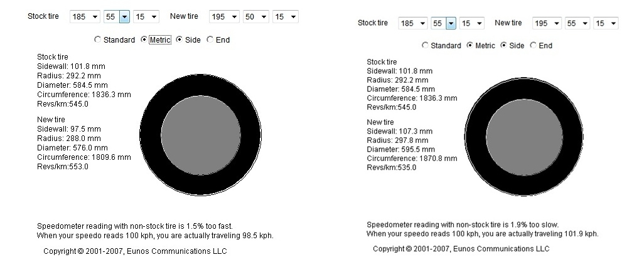Screen dimensions: 644x267
Task: Select Metric units radio in right calculator
Action: point(470,45)
